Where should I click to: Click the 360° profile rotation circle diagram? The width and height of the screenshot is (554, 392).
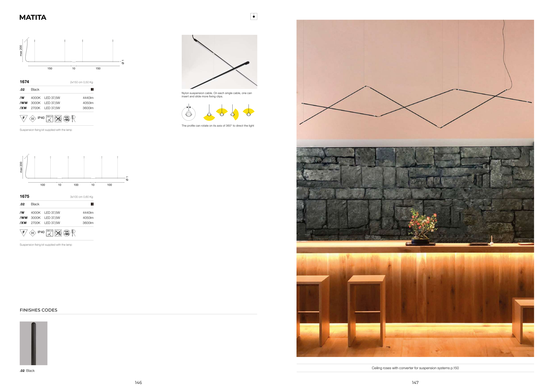pos(188,114)
